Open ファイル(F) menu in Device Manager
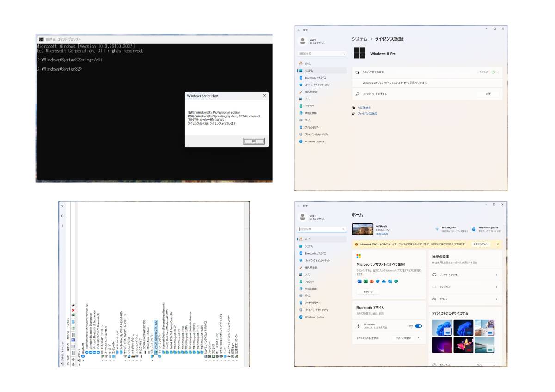 point(68,361)
